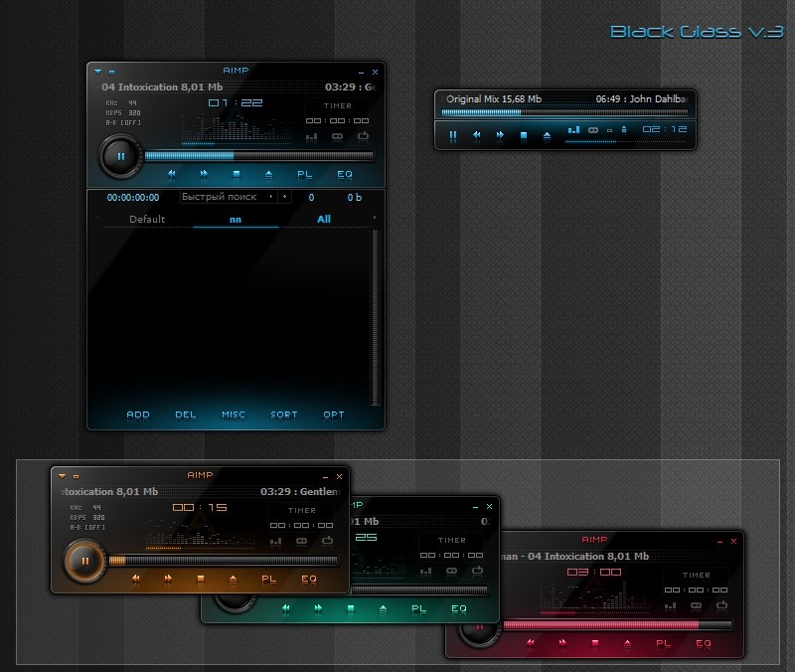Pause playback in the blue main player
Viewport: 795px width, 672px height.
pos(120,155)
